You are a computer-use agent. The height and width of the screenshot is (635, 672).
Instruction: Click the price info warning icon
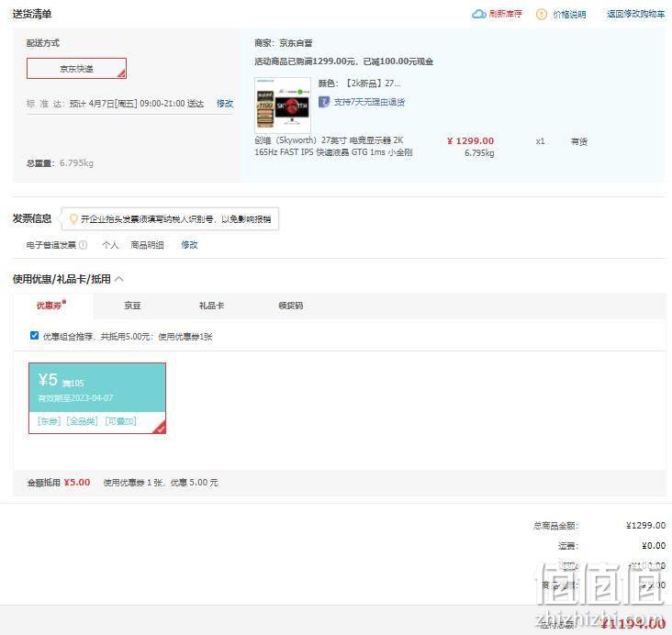(542, 14)
